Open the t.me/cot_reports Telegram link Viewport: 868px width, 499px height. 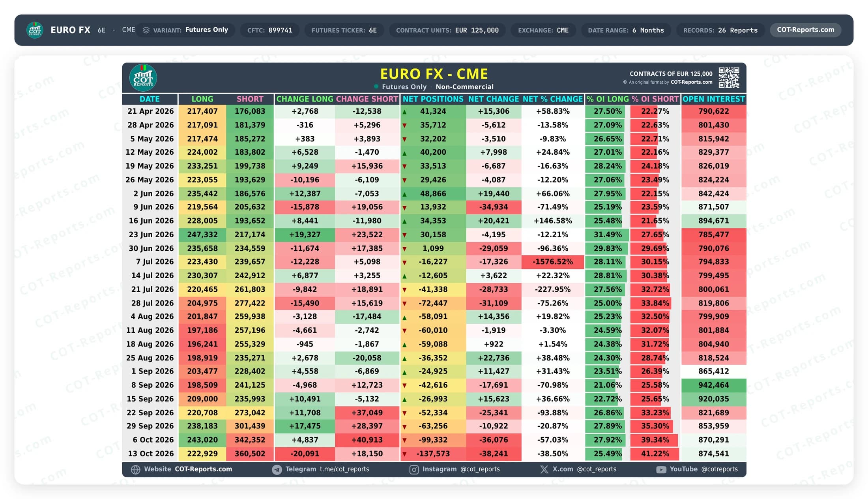tap(321, 469)
